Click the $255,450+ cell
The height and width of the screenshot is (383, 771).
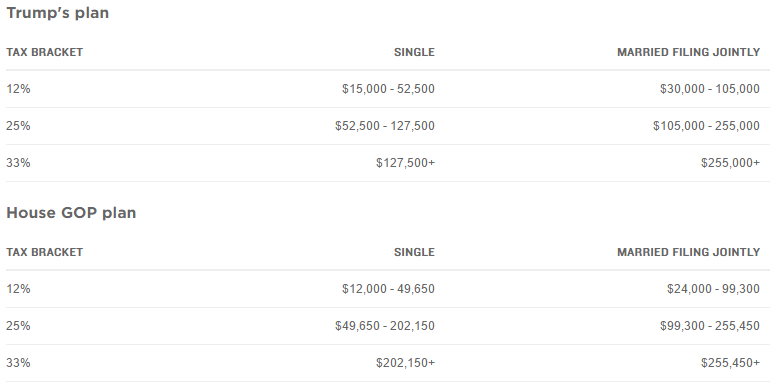[731, 363]
